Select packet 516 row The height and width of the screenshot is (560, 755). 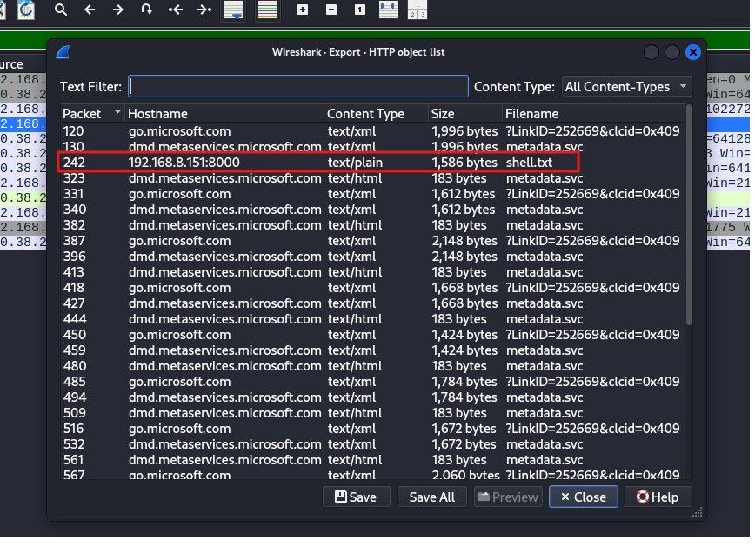(x=371, y=429)
